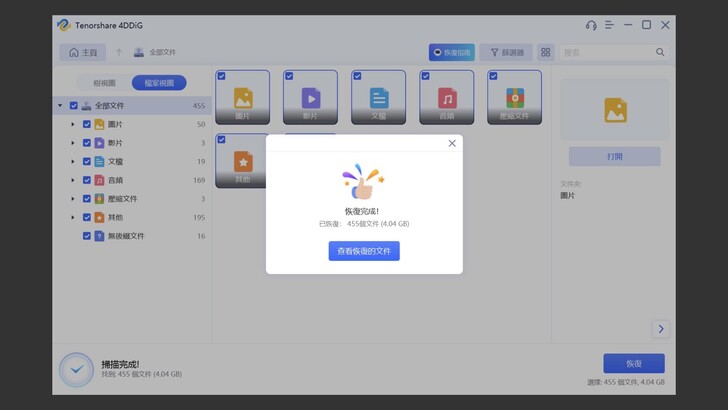Click the 打開 open button
The height and width of the screenshot is (410, 728).
614,156
